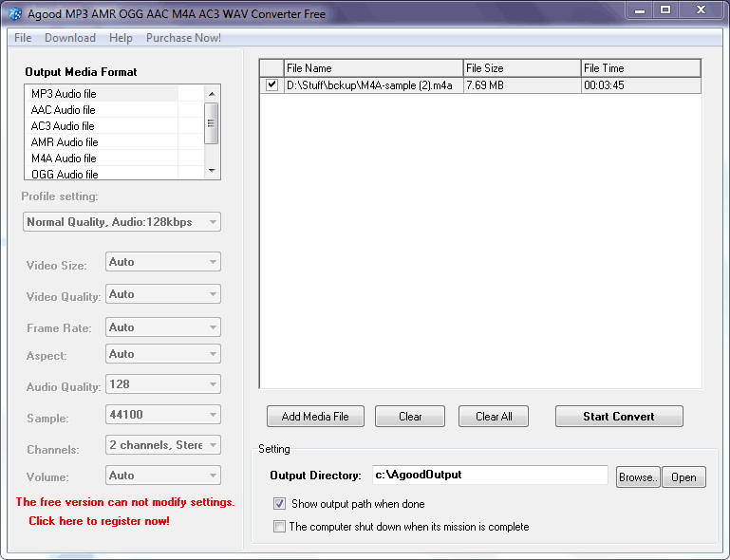Image resolution: width=730 pixels, height=560 pixels.
Task: Click 'The free version can not modify settings.'
Action: click(x=125, y=502)
